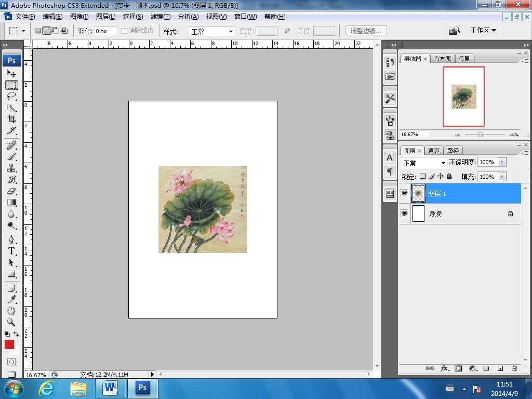Delete layer with trash icon
The image size is (532, 399).
coord(514,368)
